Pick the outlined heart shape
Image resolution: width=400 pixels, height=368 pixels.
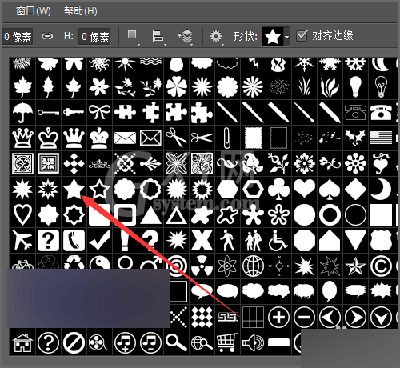coord(22,214)
